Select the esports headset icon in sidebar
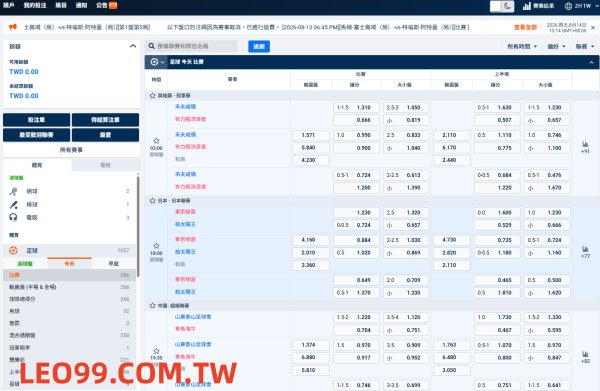Screen dimensions: 600x391 [x=13, y=217]
